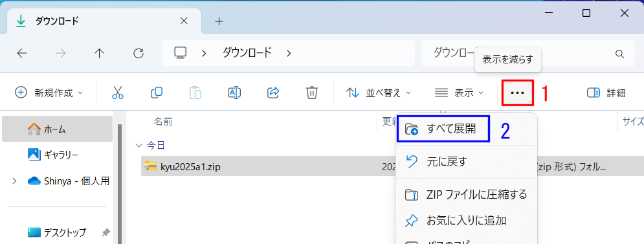The image size is (644, 244).
Task: Click the Paste clipboard icon
Action: pos(195,93)
